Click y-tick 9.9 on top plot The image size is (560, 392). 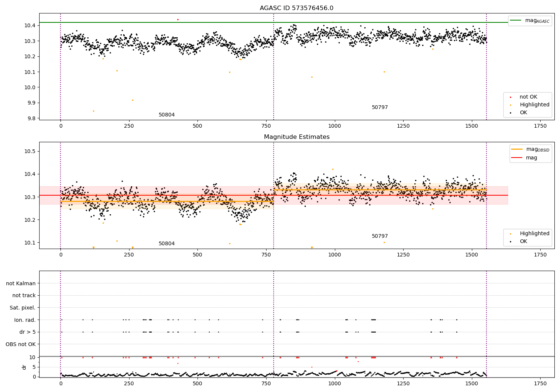click(30, 103)
